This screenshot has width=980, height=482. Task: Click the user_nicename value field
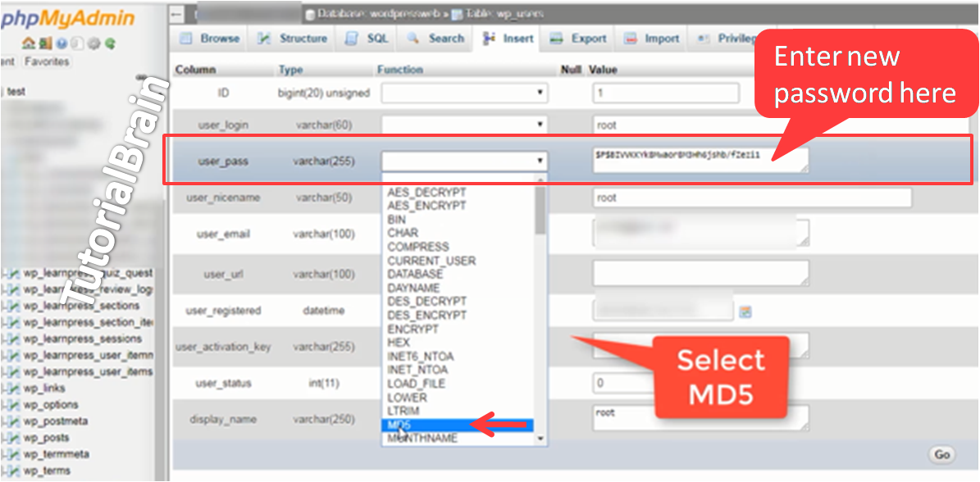pos(752,198)
